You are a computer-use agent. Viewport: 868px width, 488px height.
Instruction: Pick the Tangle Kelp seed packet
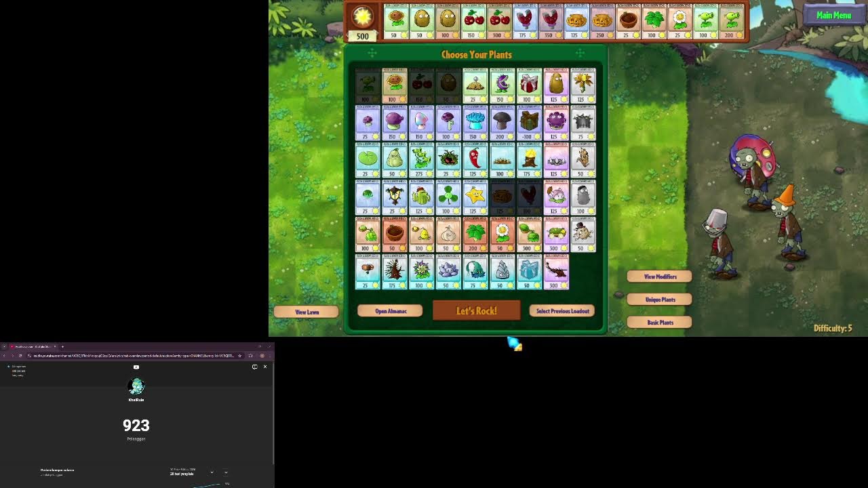click(448, 160)
